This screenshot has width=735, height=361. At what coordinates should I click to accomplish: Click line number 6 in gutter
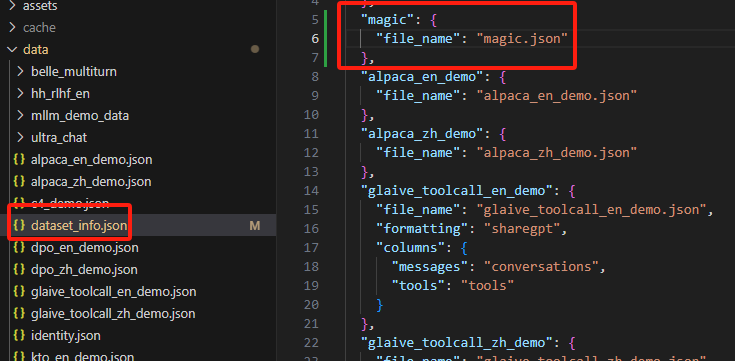point(315,38)
